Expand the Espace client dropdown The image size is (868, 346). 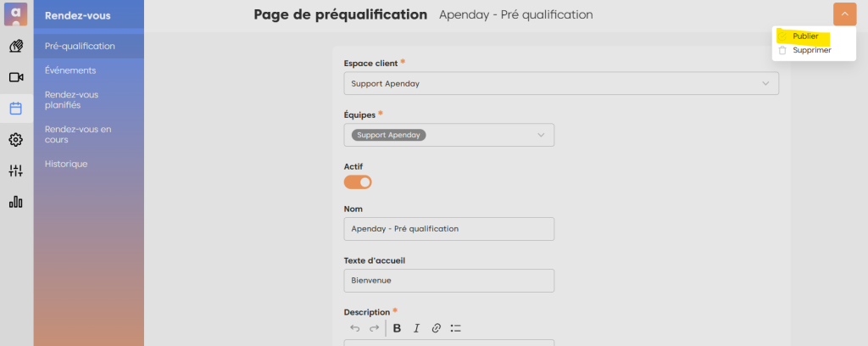tap(561, 83)
